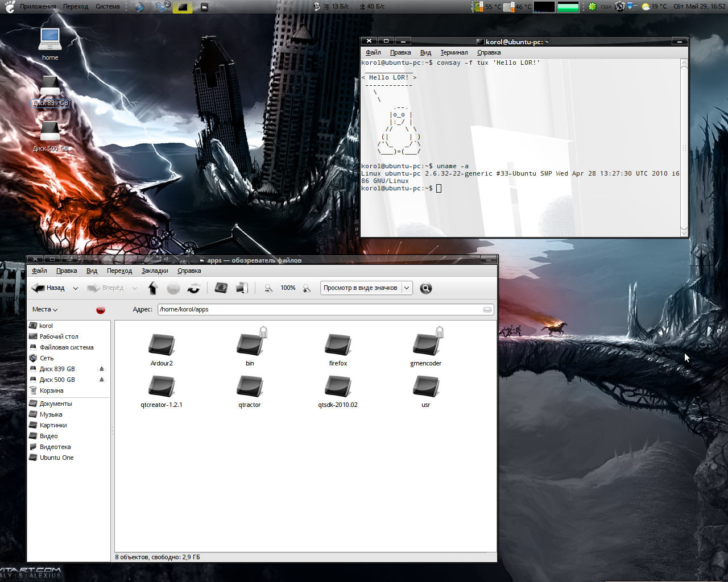Click the Computer toolbar icon in Nautilus
This screenshot has height=582, width=728.
(242, 288)
